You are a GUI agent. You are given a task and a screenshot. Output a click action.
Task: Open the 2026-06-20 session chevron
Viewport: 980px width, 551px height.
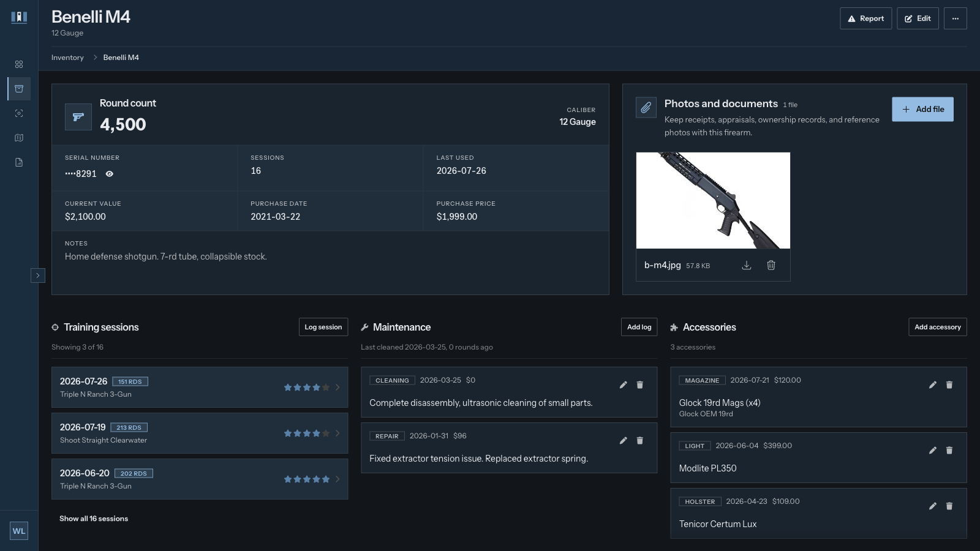click(x=337, y=479)
